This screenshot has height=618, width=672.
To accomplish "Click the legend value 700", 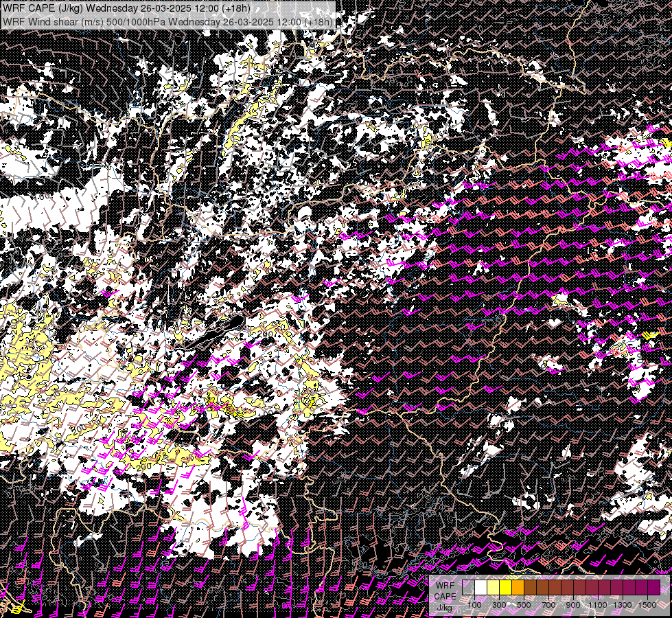I will pyautogui.click(x=548, y=605).
